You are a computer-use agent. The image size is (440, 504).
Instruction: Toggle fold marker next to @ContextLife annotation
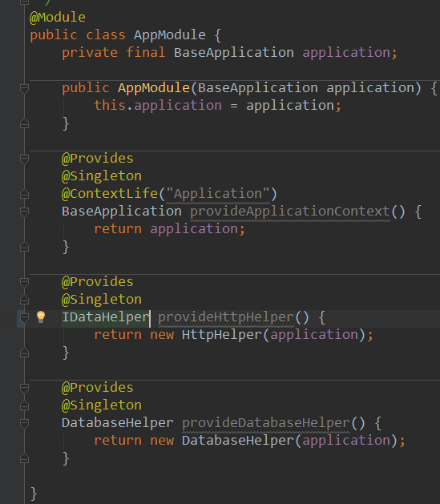click(x=24, y=194)
